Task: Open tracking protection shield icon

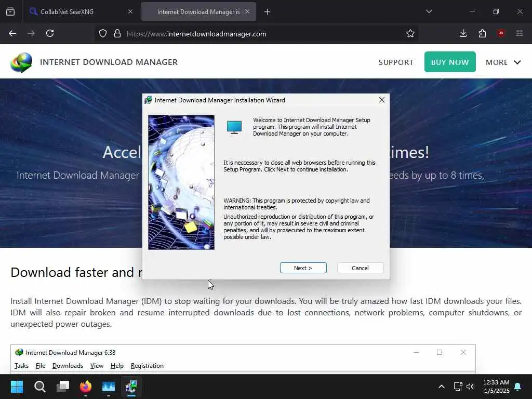Action: tap(103, 33)
